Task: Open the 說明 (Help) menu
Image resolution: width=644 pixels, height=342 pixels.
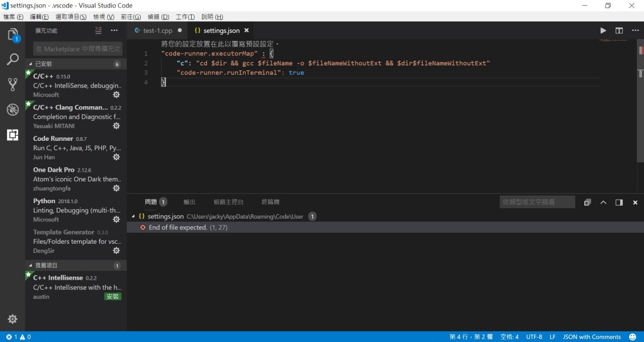Action: coord(213,17)
